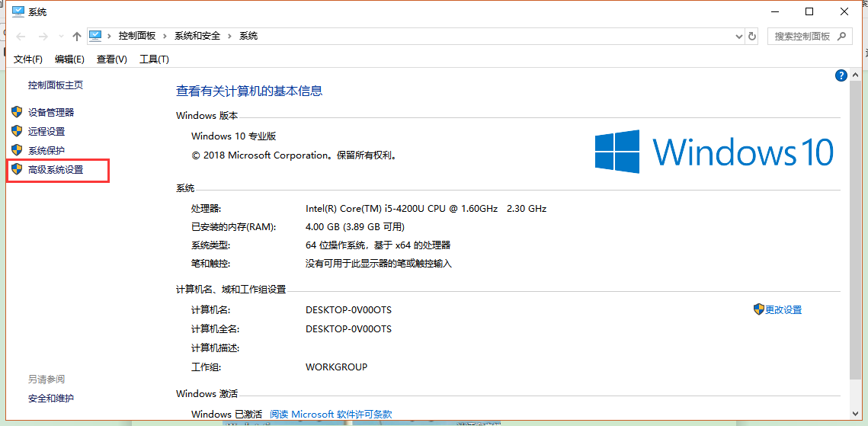
Task: Select 系统和安全 breadcrumb
Action: [x=197, y=36]
